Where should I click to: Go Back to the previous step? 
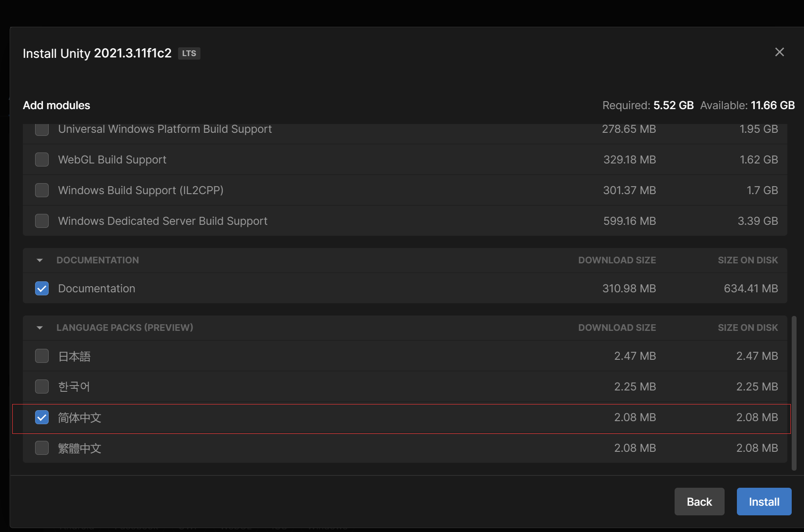point(699,501)
